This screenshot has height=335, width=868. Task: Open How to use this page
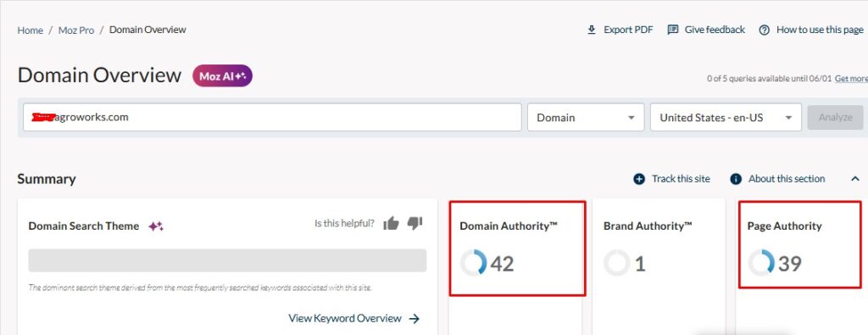click(820, 30)
